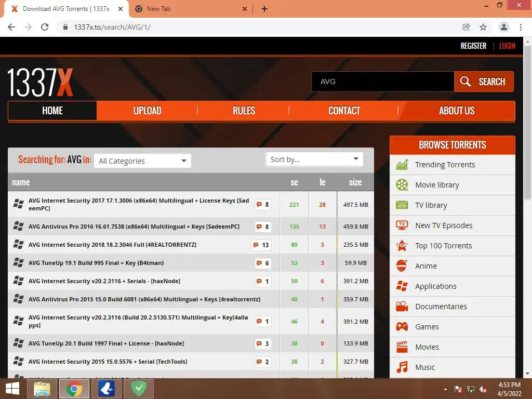This screenshot has height=399, width=532.
Task: Open AVG Internet Security v20.2.3116 + Serials link
Action: tap(104, 281)
